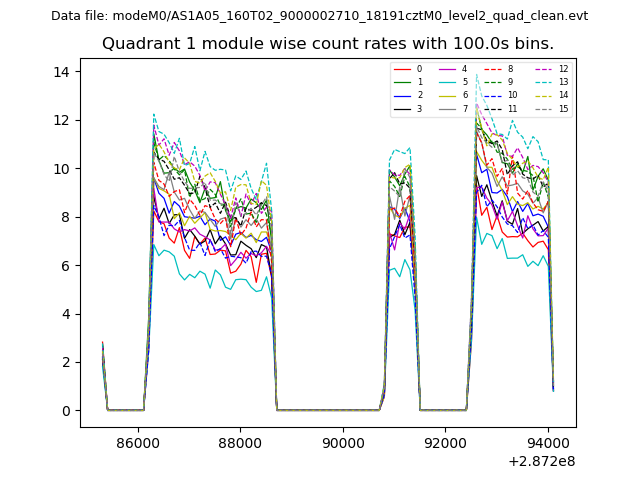640x480 pixels.
Task: Select the black solid legend line for module 3
Action: click(403, 108)
